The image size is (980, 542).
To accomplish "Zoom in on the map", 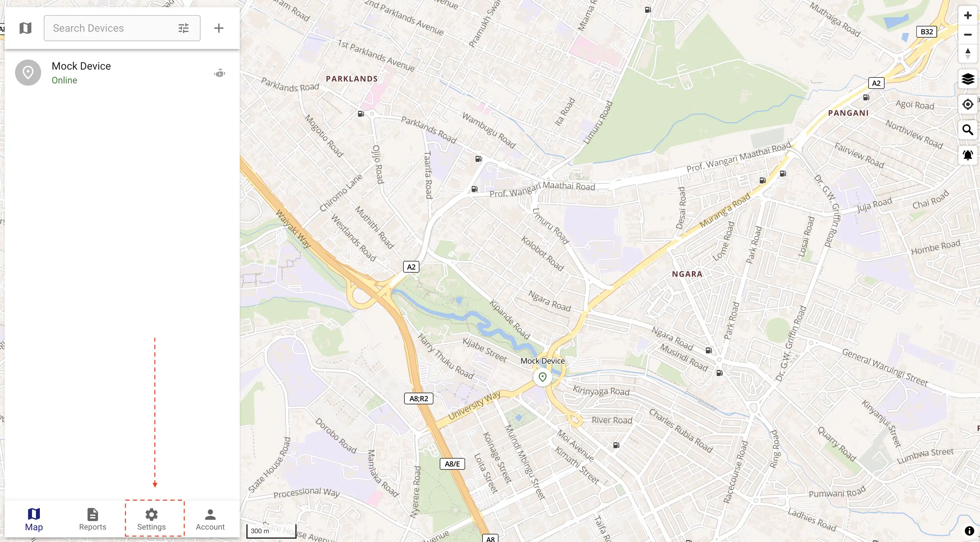I will [x=968, y=15].
